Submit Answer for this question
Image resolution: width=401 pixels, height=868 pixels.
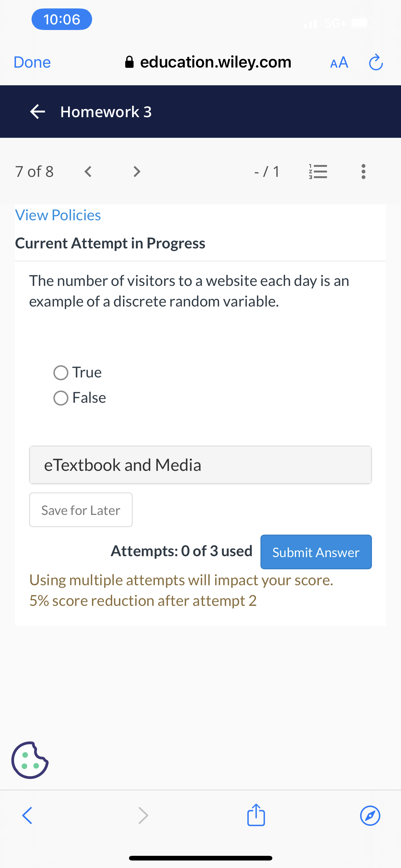(x=315, y=552)
